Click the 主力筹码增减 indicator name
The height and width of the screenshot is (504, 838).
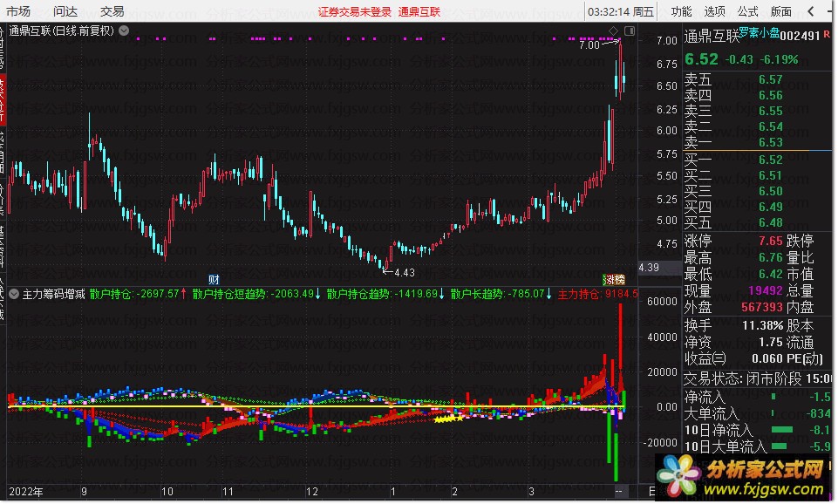coord(53,294)
